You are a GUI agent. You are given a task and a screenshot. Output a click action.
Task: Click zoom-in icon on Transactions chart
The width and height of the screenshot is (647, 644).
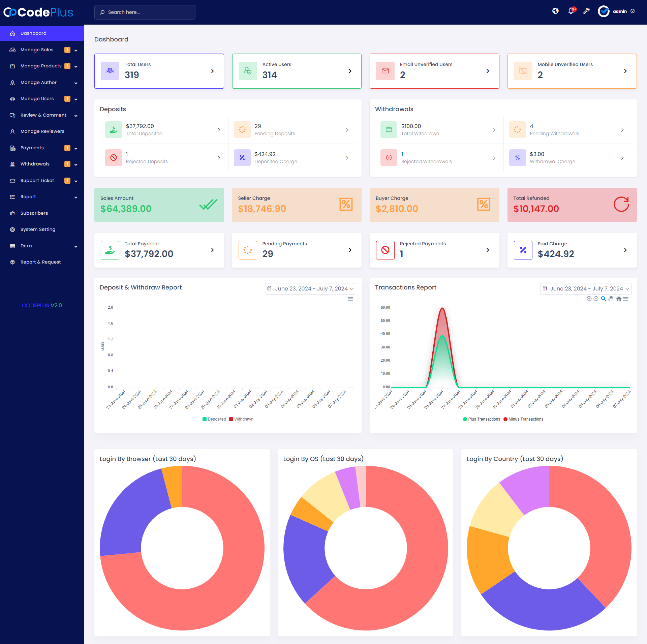589,299
